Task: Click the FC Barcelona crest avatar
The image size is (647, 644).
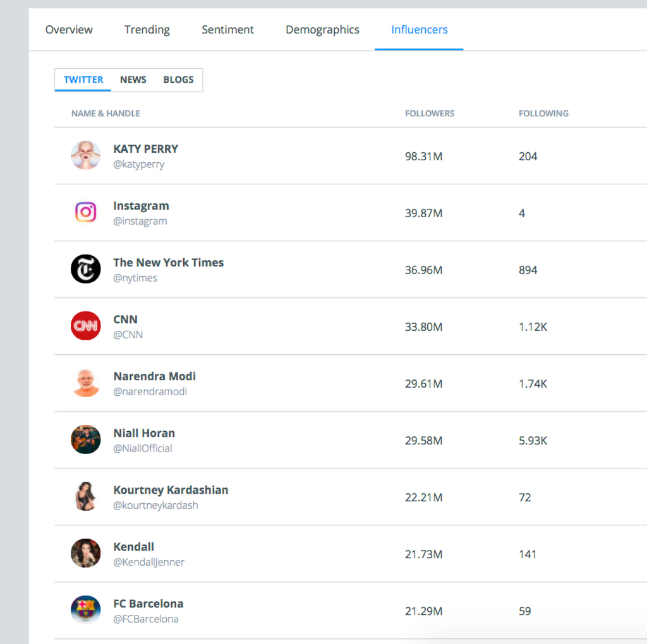Action: 86,610
